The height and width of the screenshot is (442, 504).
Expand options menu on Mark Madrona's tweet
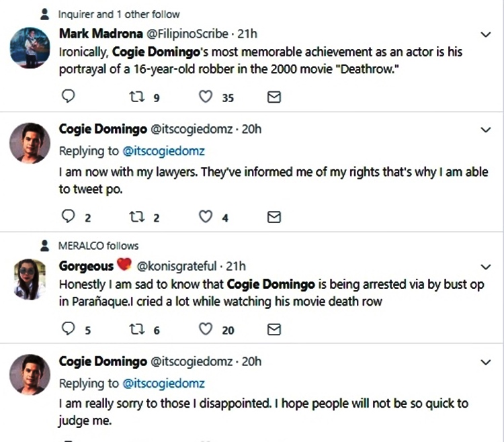click(487, 34)
